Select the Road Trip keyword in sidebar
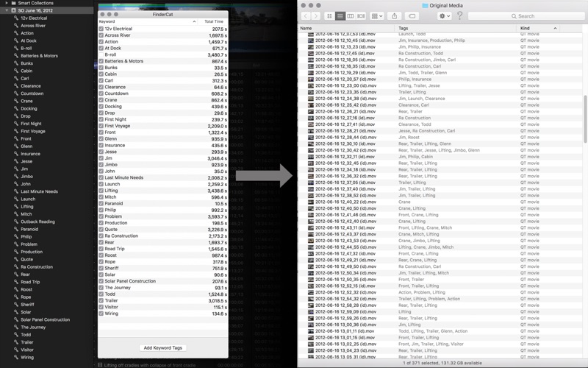 tap(30, 282)
